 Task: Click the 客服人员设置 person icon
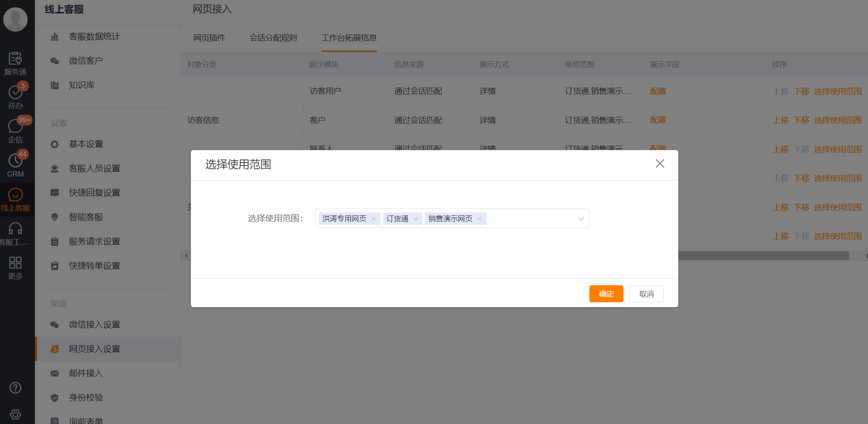point(54,168)
